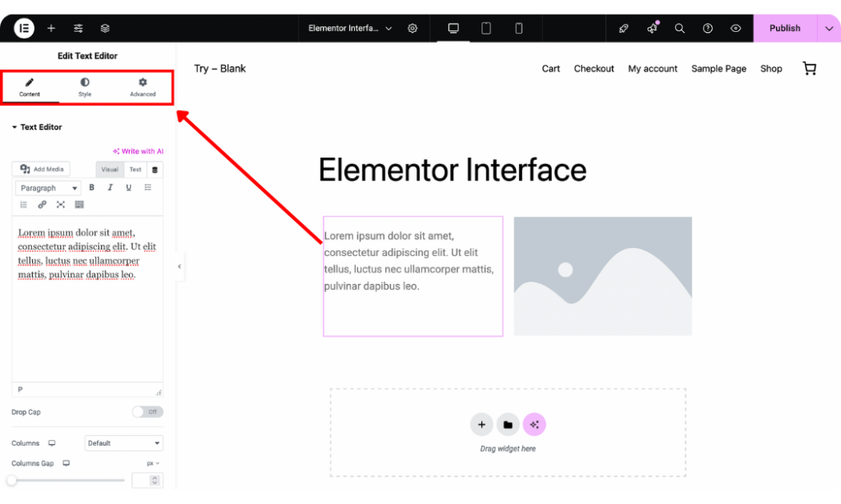Preview changes with eye icon

point(736,29)
